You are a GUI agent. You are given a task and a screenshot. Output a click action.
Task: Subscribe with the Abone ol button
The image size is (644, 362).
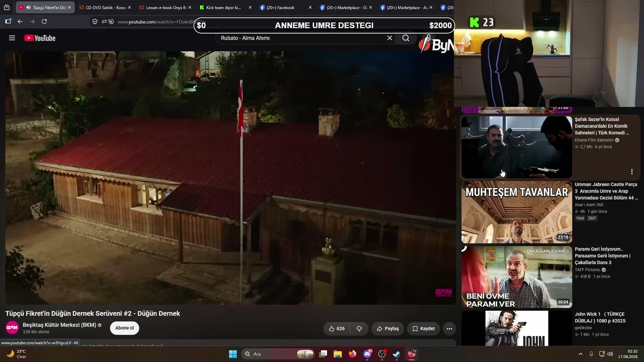pos(124,328)
